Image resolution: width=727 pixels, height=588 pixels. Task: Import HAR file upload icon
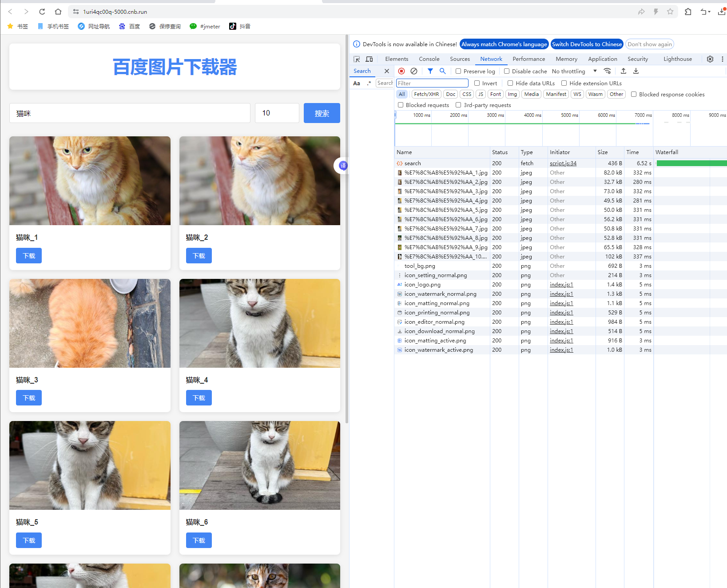624,71
